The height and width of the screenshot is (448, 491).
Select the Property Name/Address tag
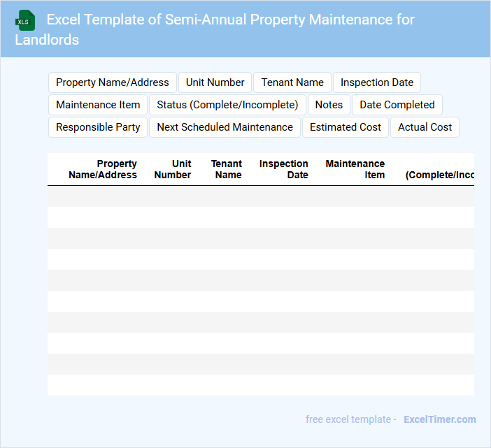(113, 82)
